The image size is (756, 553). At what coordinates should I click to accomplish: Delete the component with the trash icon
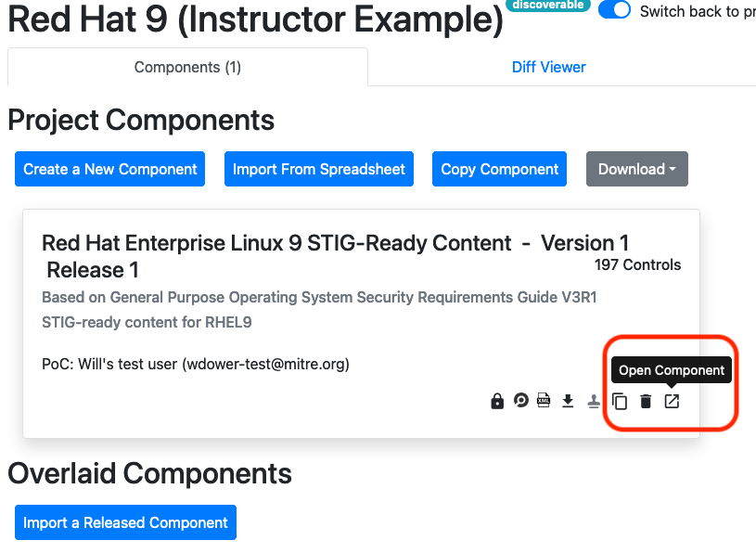pyautogui.click(x=645, y=401)
